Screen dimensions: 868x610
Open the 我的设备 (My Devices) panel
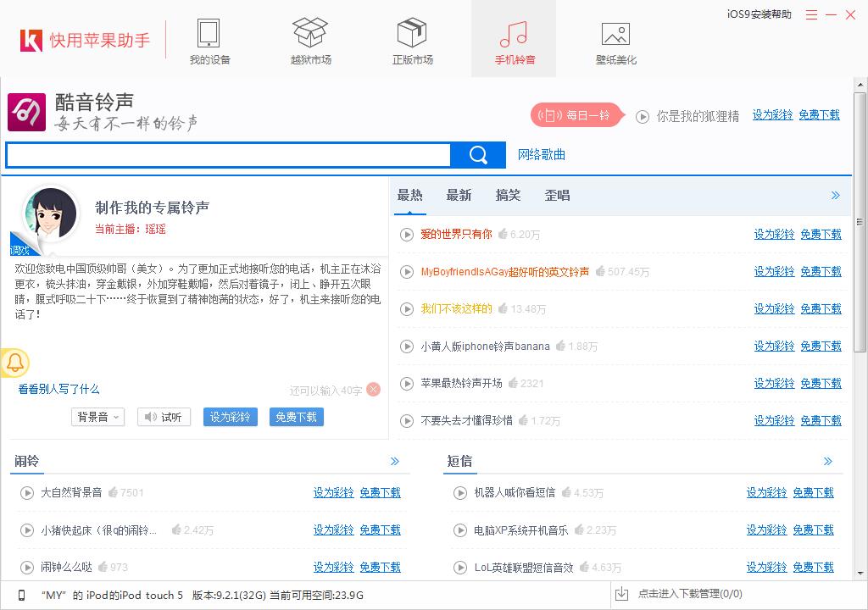tap(208, 38)
